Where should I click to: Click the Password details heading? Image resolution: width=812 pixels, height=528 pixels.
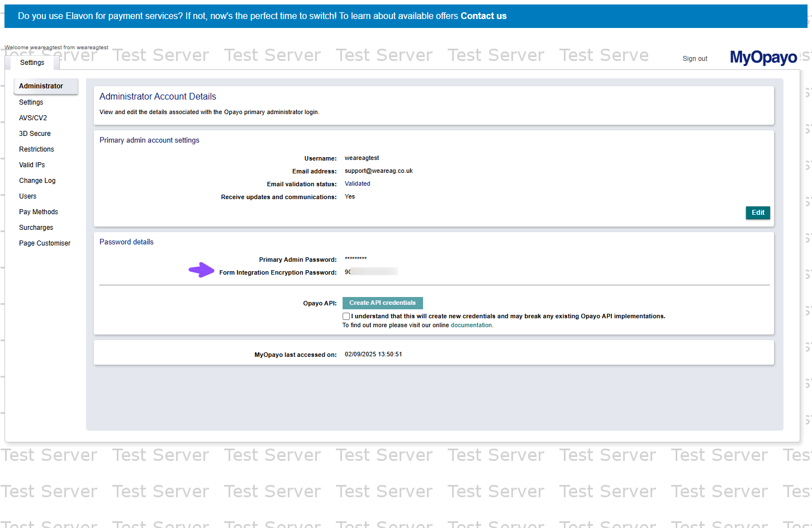coord(126,242)
